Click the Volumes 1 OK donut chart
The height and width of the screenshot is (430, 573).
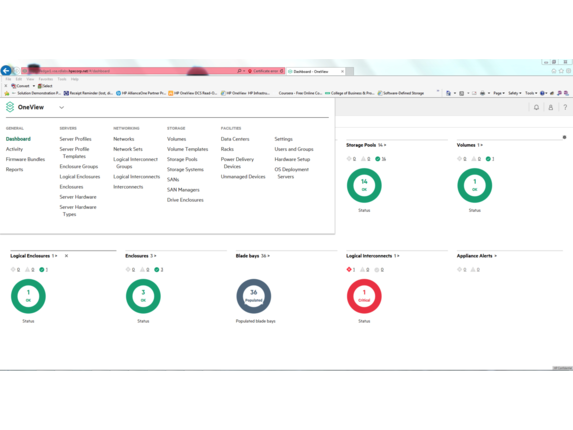click(474, 185)
